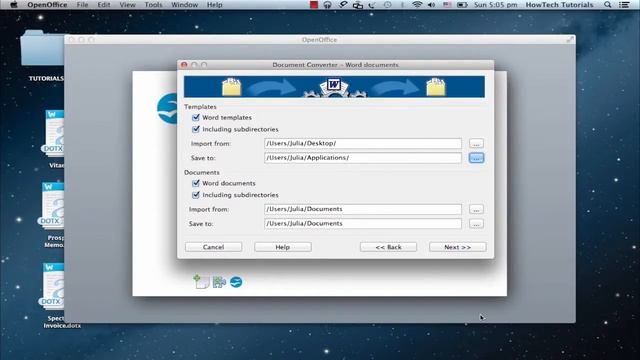Proceed with the Next >> button
Image resolution: width=640 pixels, height=360 pixels.
click(x=458, y=247)
